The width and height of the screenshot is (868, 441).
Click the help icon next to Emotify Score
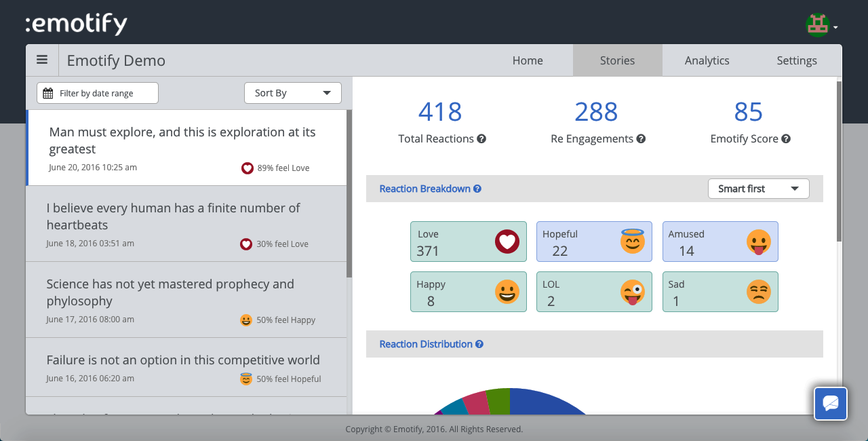(x=786, y=138)
